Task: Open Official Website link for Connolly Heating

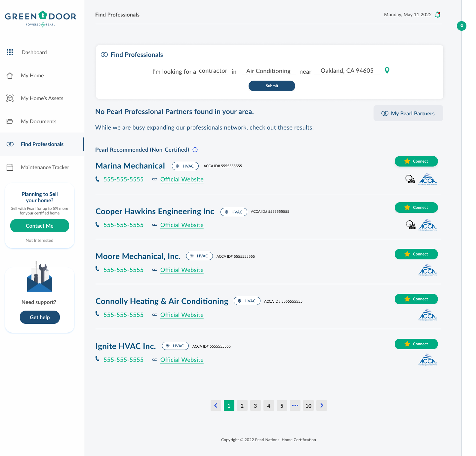Action: (x=182, y=315)
